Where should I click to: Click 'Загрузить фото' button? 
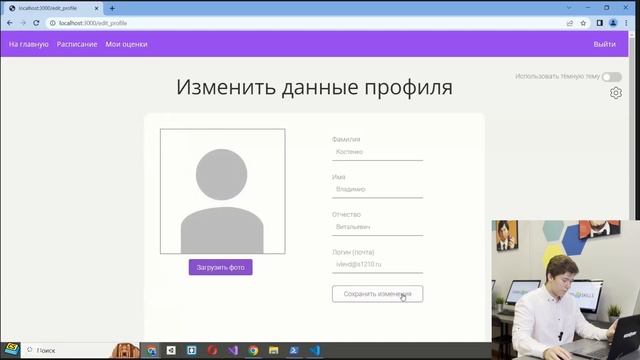click(220, 267)
